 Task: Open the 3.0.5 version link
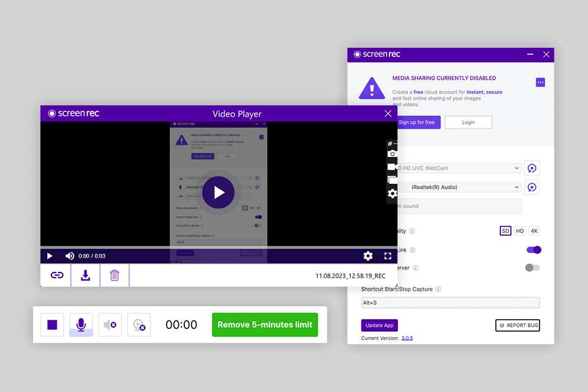[407, 338]
